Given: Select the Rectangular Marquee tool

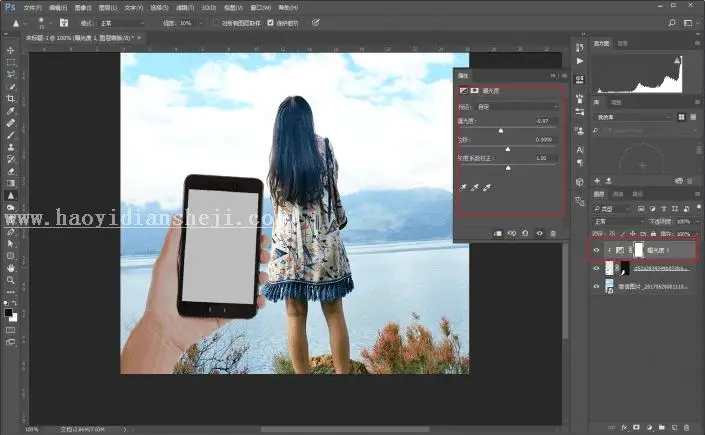Looking at the screenshot, I should pyautogui.click(x=10, y=63).
